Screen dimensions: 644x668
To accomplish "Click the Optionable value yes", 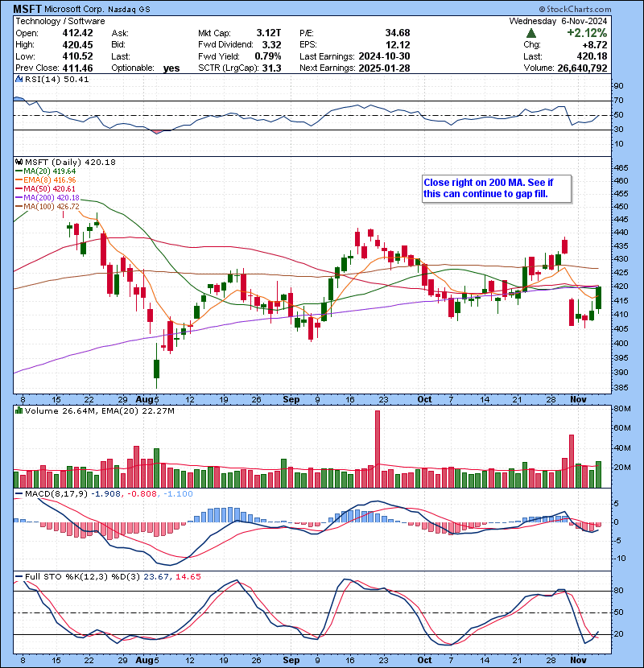I will pyautogui.click(x=171, y=68).
